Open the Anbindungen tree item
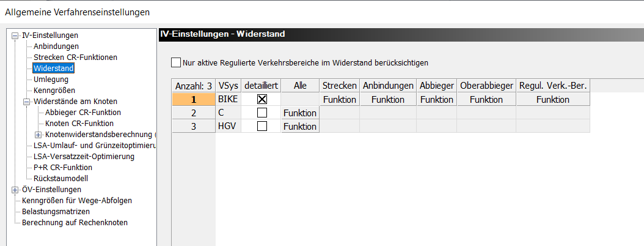This screenshot has height=246, width=644. pyautogui.click(x=56, y=47)
